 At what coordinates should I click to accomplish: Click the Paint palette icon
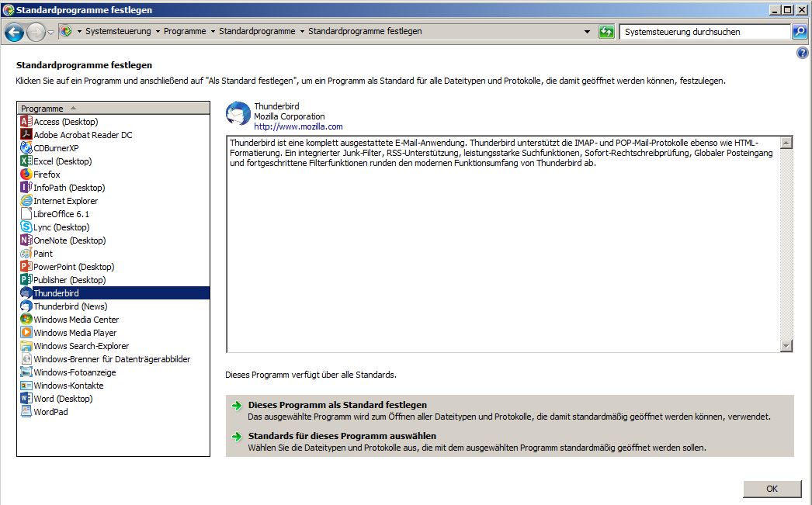pos(26,254)
